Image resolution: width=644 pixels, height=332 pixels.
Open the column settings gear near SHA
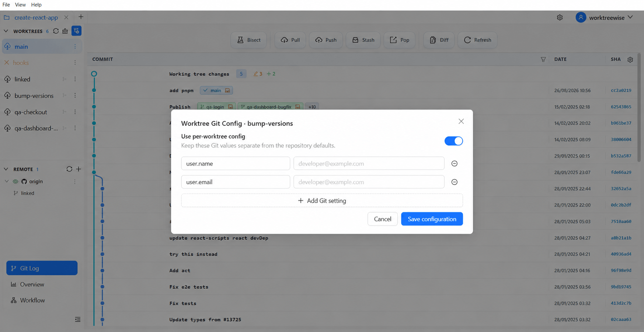[630, 59]
